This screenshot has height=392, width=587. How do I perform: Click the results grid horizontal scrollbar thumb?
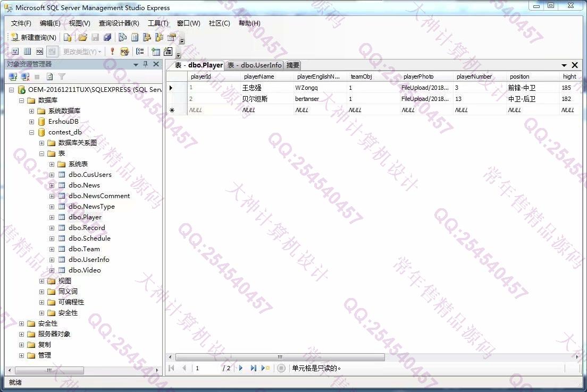pos(280,357)
